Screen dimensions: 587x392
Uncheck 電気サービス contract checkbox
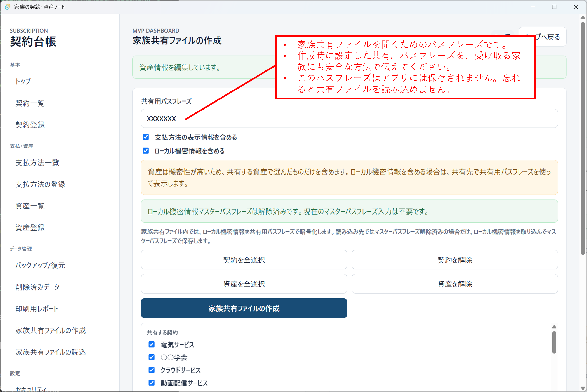point(152,345)
